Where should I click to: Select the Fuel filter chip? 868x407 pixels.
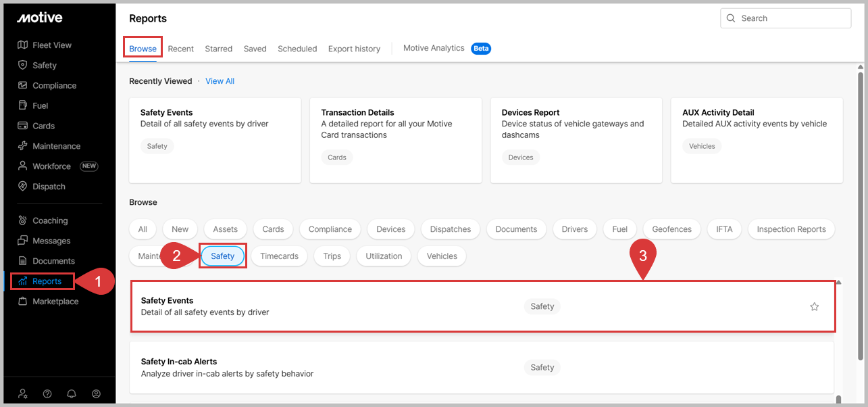(x=620, y=229)
